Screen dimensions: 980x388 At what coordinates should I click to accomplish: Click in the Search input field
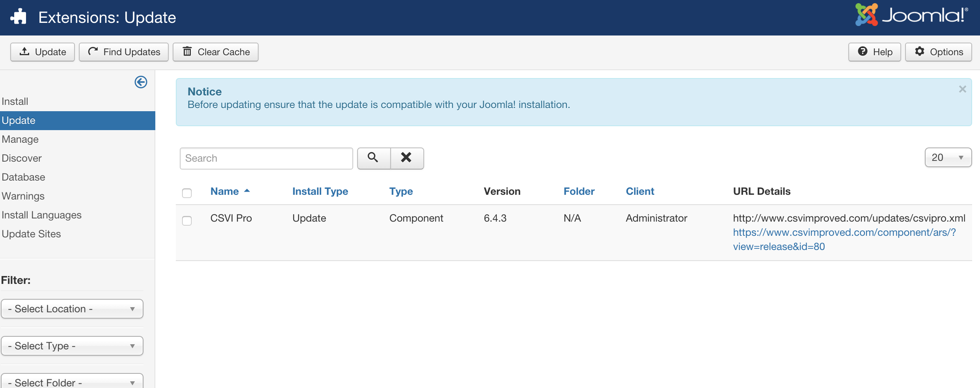(x=266, y=159)
